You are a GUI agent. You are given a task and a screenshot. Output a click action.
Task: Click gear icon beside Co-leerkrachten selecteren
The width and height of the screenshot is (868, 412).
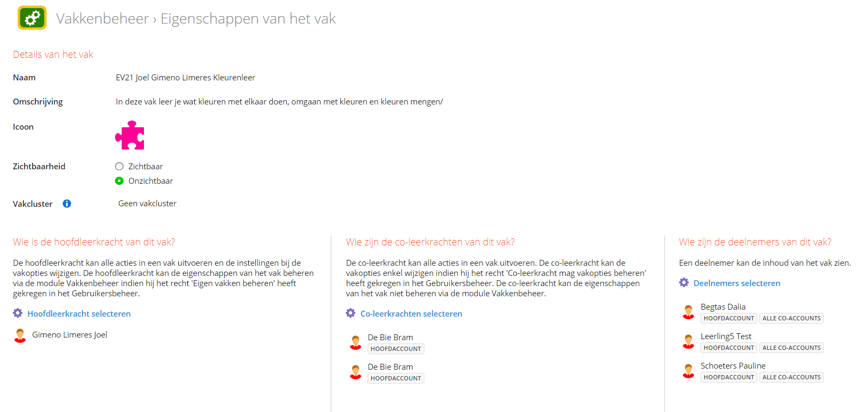click(351, 313)
